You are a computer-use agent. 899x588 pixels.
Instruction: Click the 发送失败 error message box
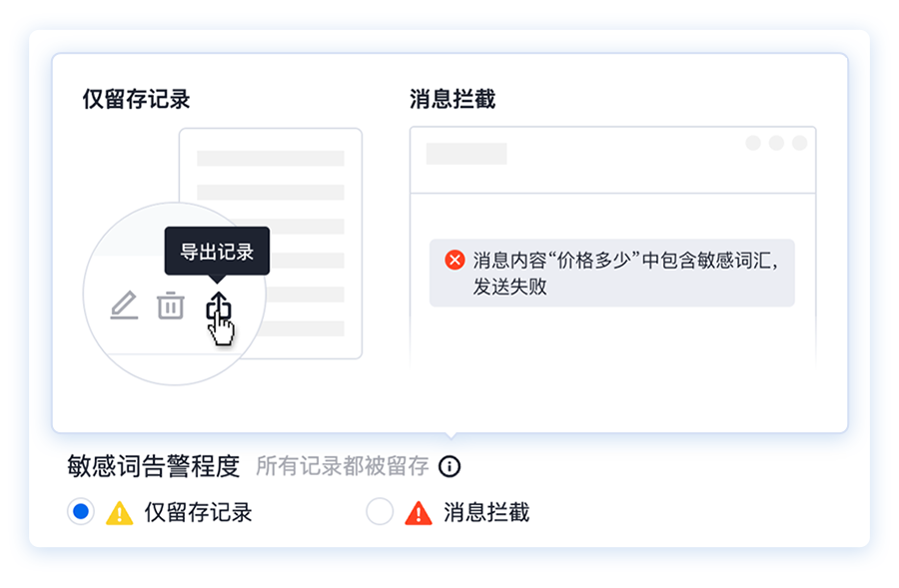[611, 273]
